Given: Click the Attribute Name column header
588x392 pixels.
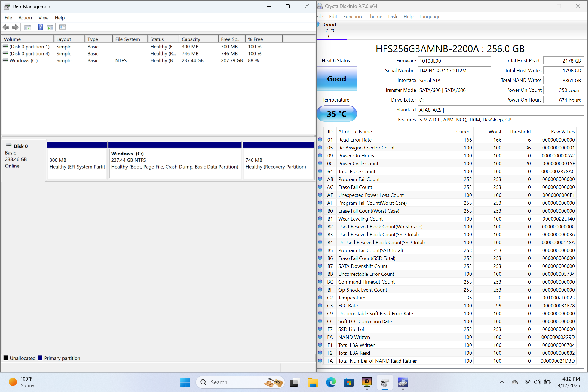Looking at the screenshot, I should [390, 132].
